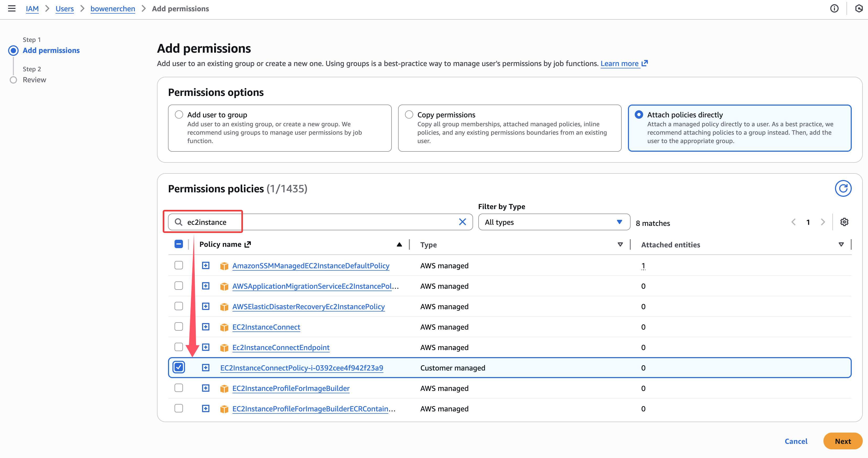Go to previous page of policies

[x=794, y=222]
